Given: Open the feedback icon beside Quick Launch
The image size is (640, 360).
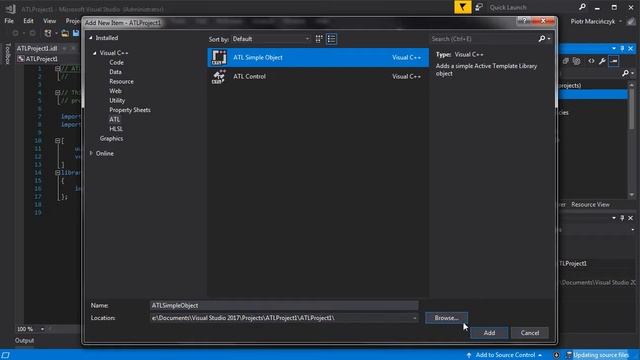Looking at the screenshot, I should [479, 7].
